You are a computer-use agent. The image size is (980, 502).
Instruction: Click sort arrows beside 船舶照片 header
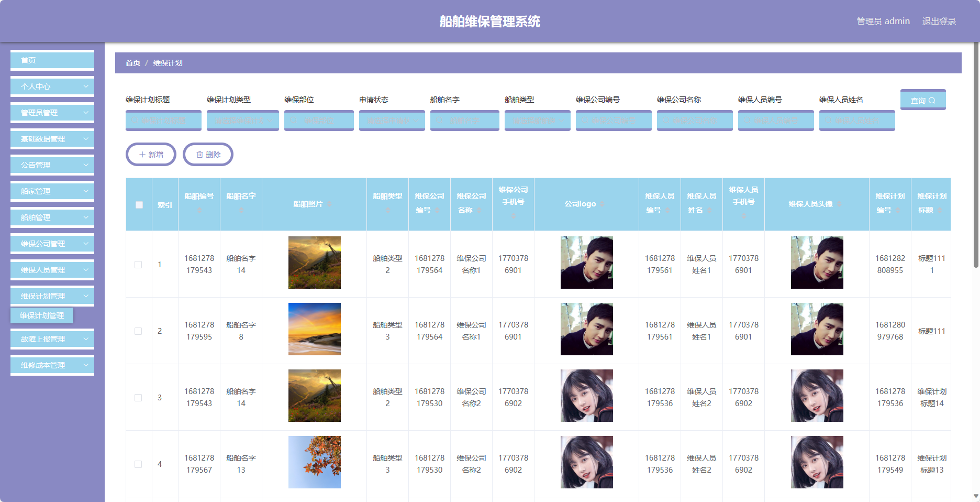point(329,204)
